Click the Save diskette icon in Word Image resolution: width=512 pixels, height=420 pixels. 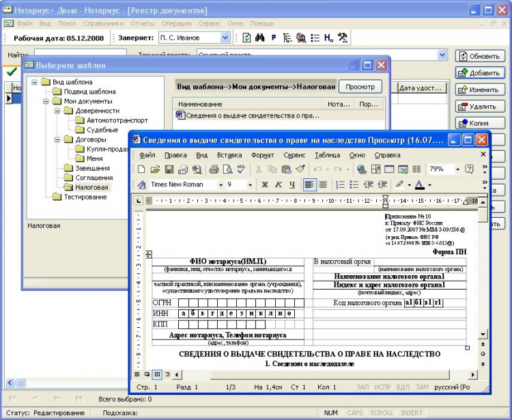(169, 169)
